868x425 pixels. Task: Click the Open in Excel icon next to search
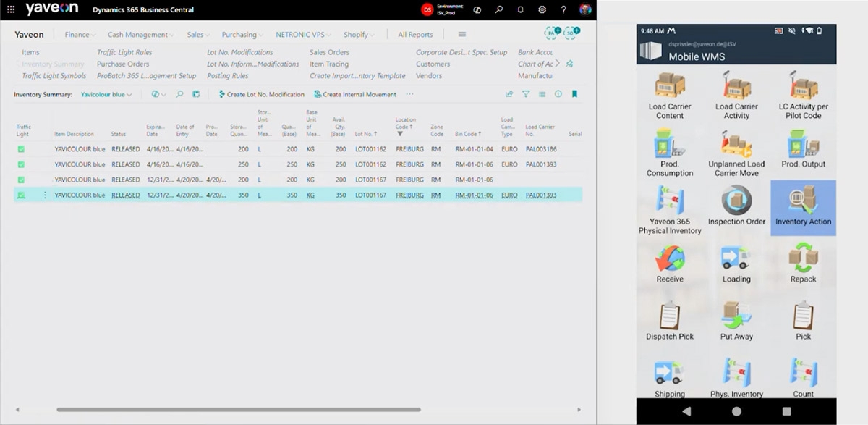coord(196,94)
